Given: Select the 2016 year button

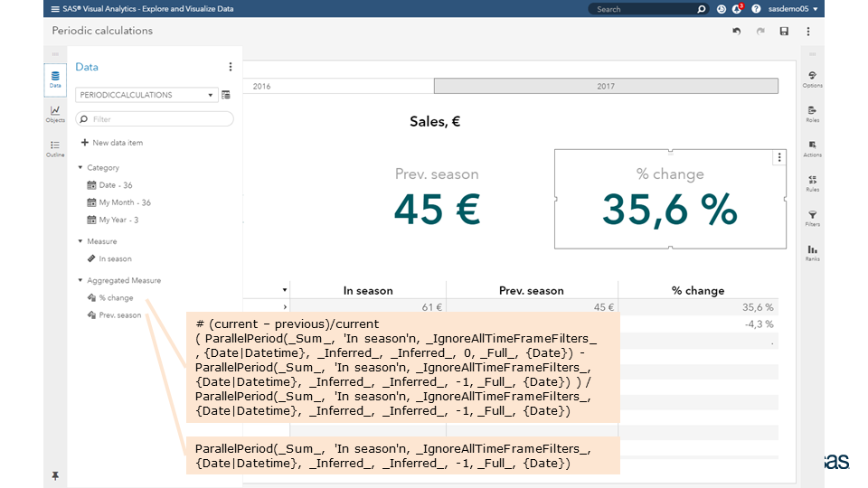Looking at the screenshot, I should pyautogui.click(x=338, y=86).
